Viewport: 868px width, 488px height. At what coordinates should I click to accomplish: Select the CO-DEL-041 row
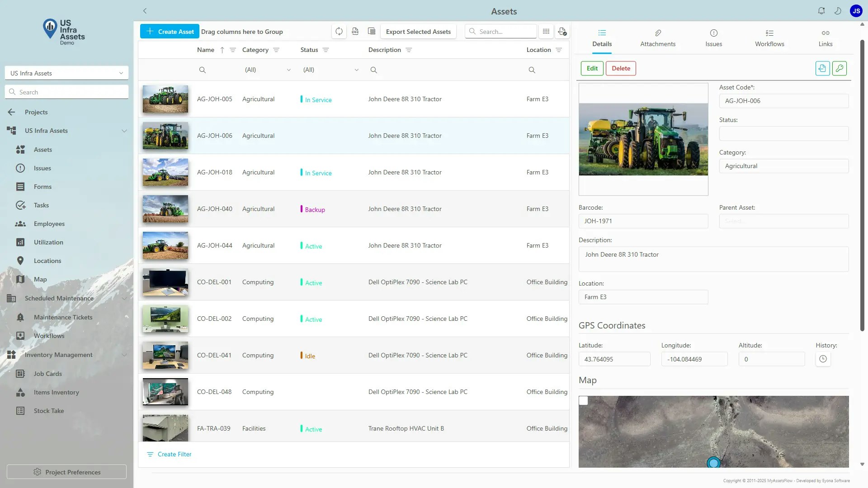tap(354, 355)
